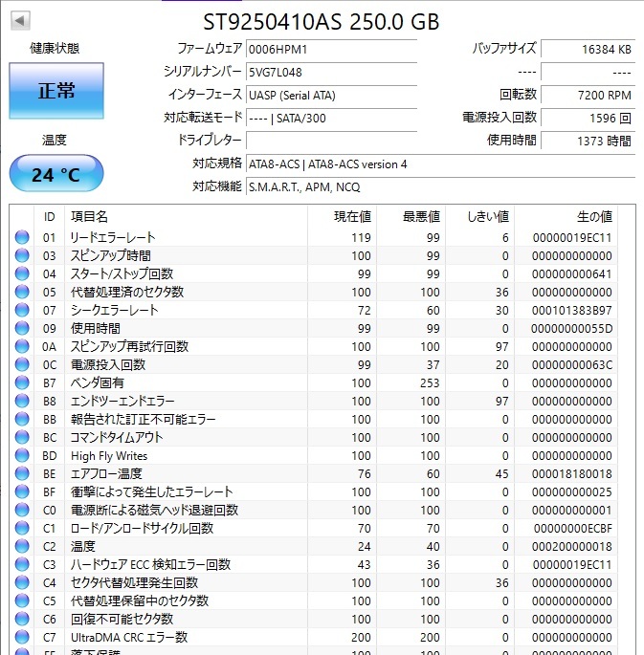
Task: Click the interface field UASP (Serial ATA)
Action: point(332,96)
